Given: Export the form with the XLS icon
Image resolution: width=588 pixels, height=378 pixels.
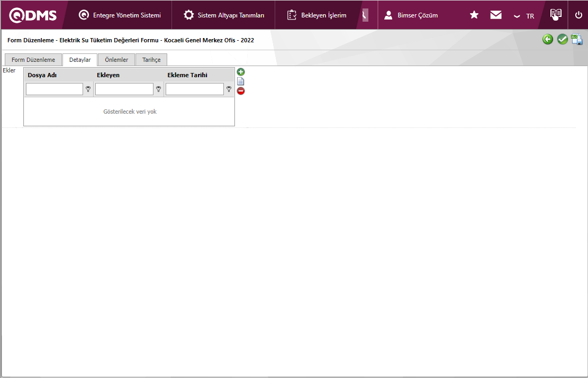Looking at the screenshot, I should (577, 40).
